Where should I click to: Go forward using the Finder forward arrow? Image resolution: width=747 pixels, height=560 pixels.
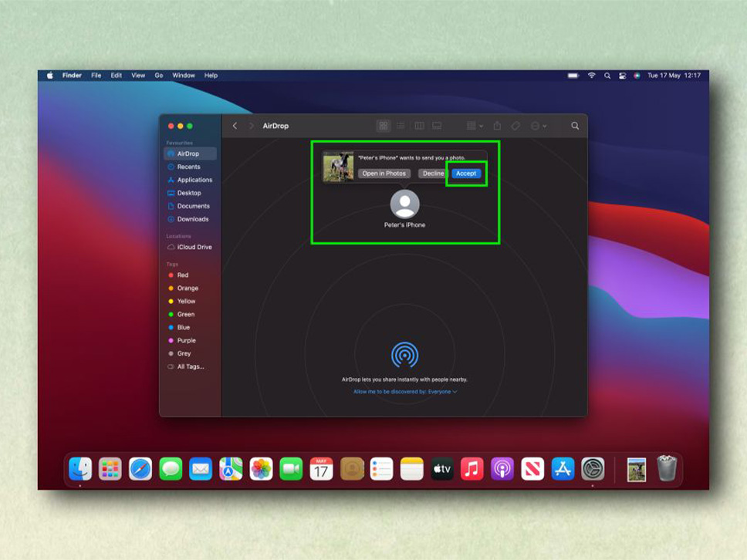pyautogui.click(x=251, y=126)
